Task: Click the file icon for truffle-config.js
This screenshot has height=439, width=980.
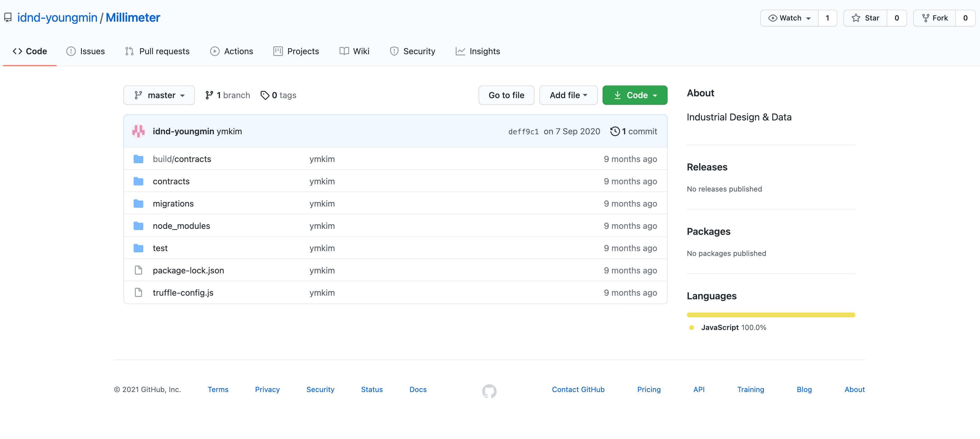Action: (x=138, y=293)
